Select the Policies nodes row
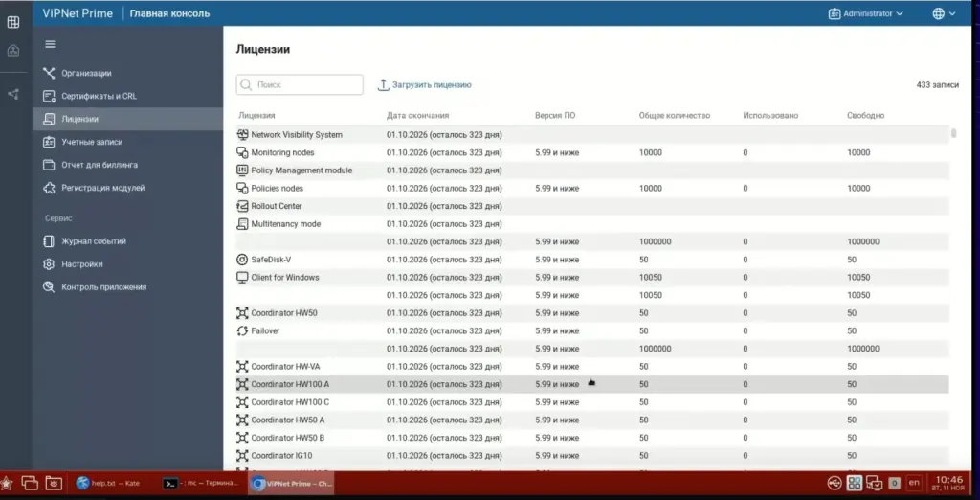980x500 pixels. 591,188
